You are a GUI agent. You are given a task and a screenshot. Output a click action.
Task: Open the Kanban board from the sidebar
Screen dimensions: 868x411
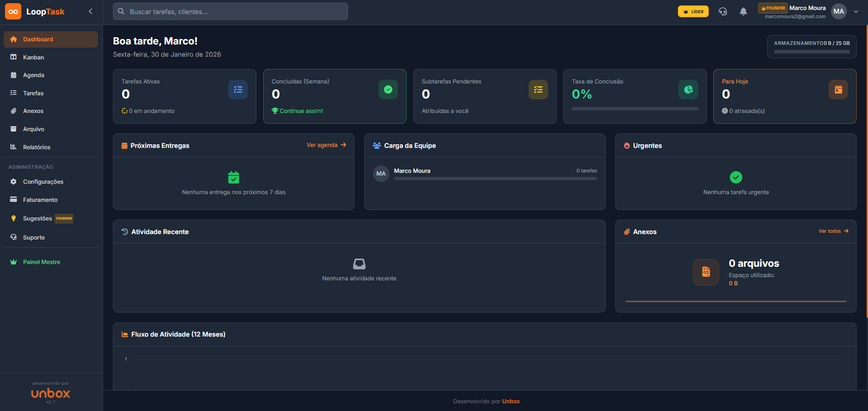coord(33,57)
